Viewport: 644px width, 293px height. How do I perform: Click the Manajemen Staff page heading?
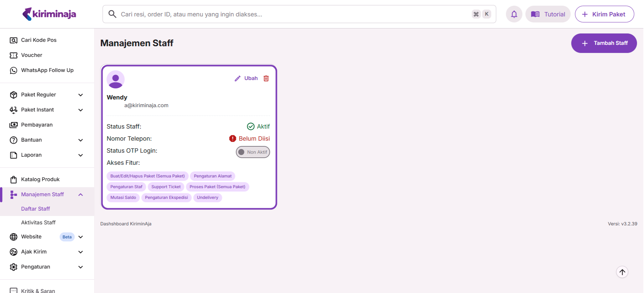tap(137, 43)
